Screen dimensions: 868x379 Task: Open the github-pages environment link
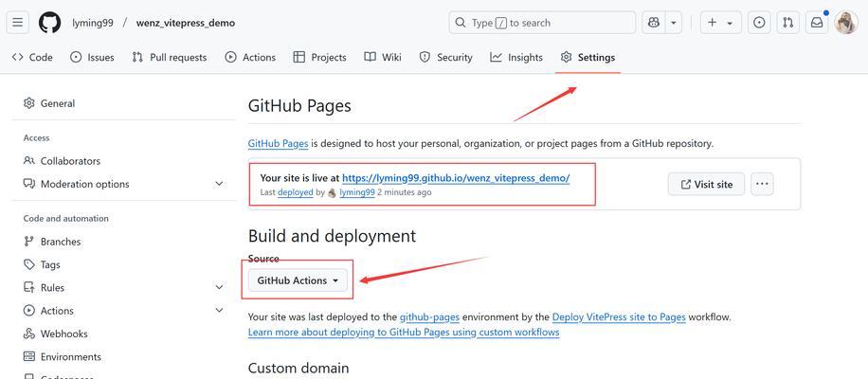(x=429, y=317)
